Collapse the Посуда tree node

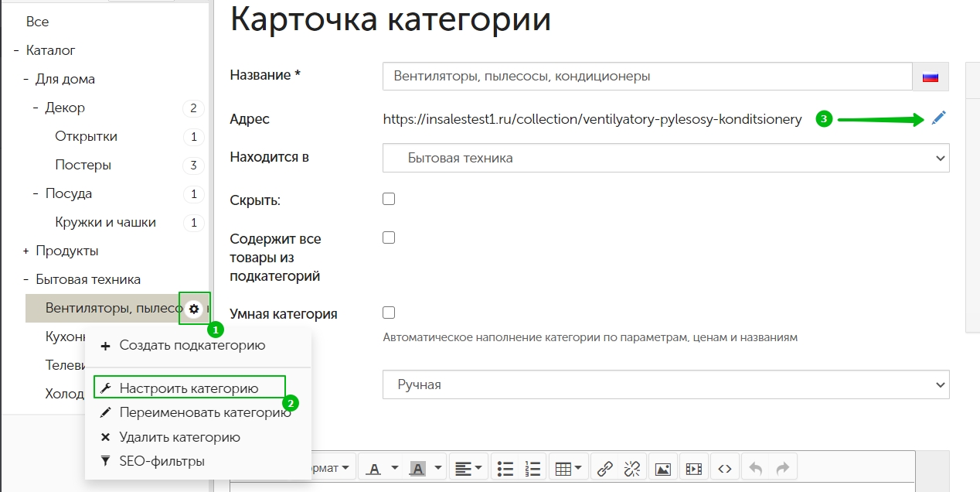click(36, 193)
